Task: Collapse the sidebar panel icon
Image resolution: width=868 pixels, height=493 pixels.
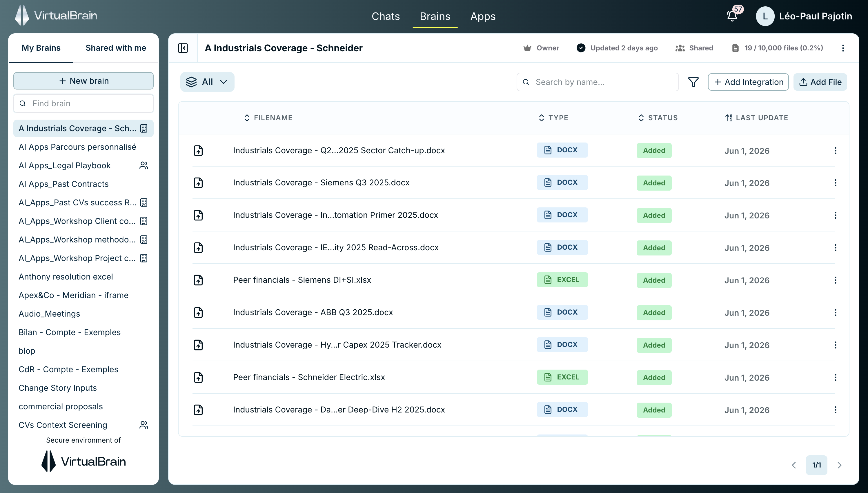Action: (183, 48)
